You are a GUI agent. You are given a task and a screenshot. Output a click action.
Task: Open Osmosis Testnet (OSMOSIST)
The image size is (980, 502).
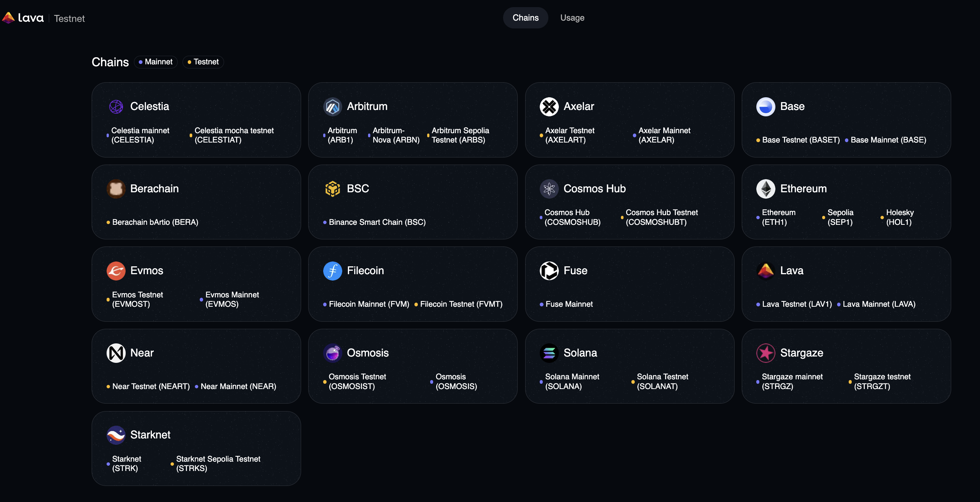point(355,382)
